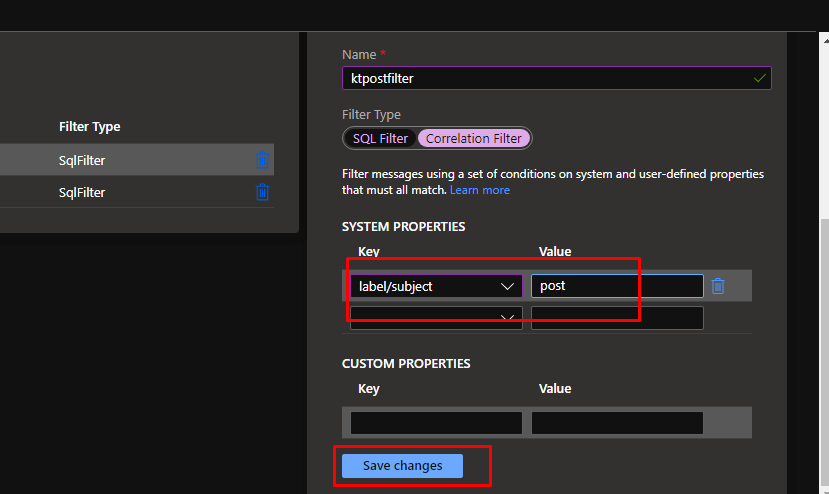The image size is (829, 494).
Task: Click green validation checkmark in Name field
Action: pyautogui.click(x=760, y=78)
